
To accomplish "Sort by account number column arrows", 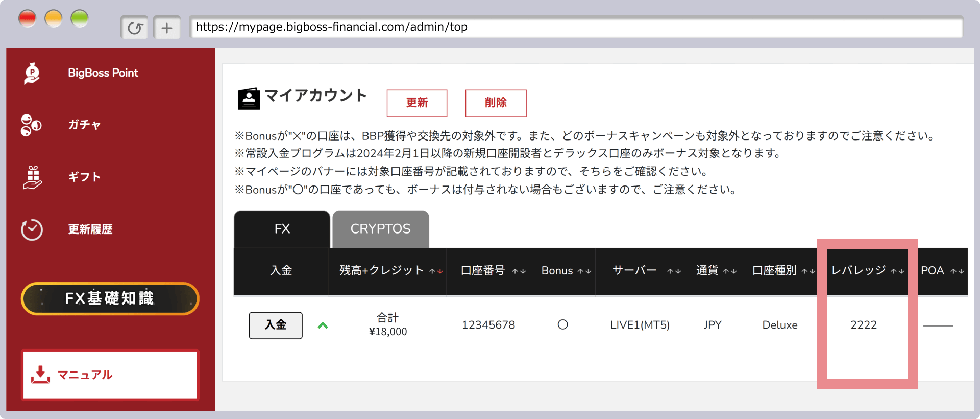I will click(x=519, y=271).
